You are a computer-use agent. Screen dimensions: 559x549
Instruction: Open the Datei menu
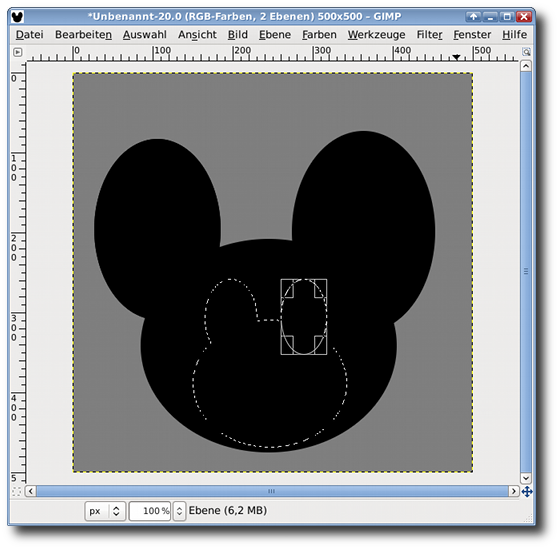(x=30, y=35)
